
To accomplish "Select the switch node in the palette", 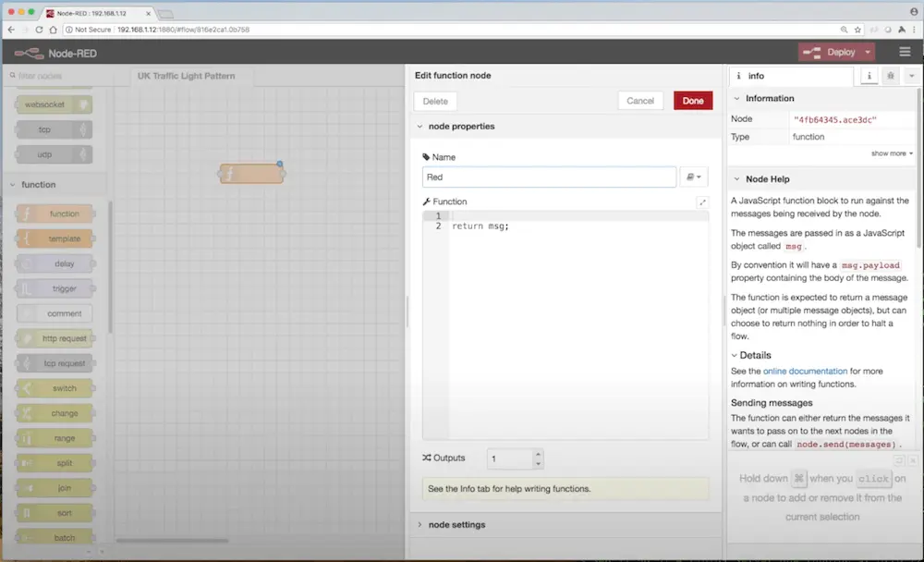I will (55, 387).
